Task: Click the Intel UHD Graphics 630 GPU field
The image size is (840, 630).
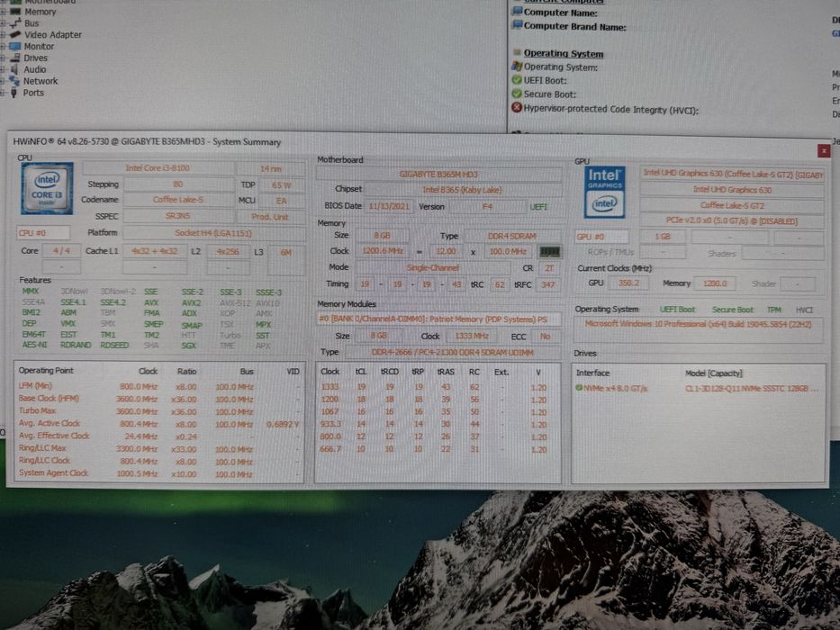Action: pyautogui.click(x=732, y=190)
